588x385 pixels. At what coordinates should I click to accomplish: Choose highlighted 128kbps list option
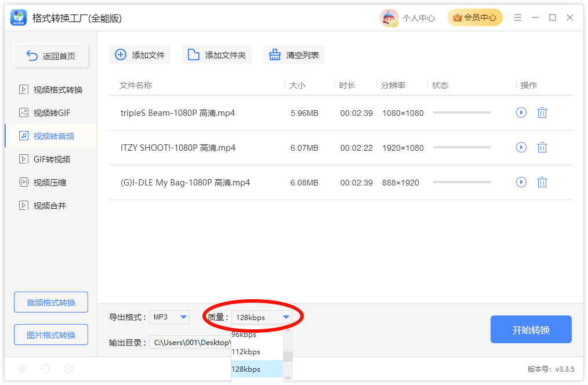pyautogui.click(x=257, y=369)
